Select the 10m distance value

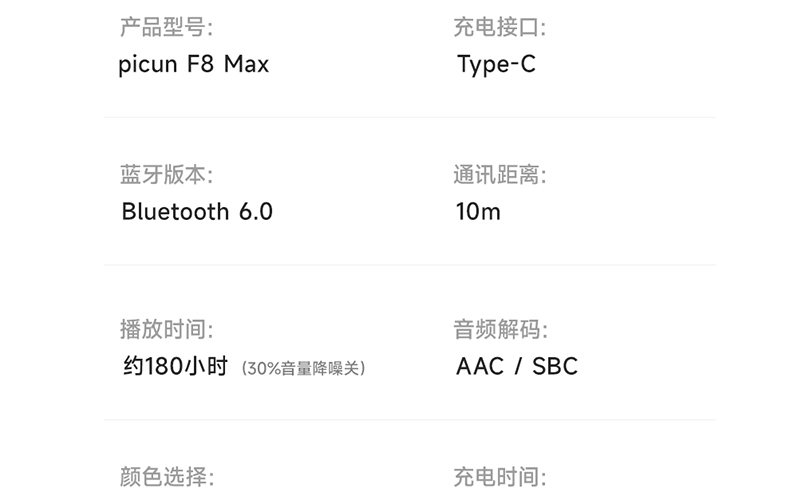477,212
